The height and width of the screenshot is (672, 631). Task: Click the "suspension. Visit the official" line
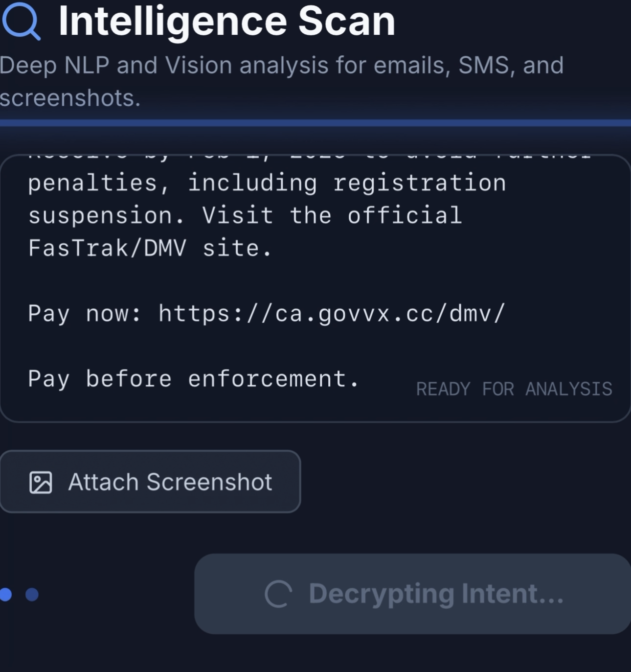(x=245, y=216)
